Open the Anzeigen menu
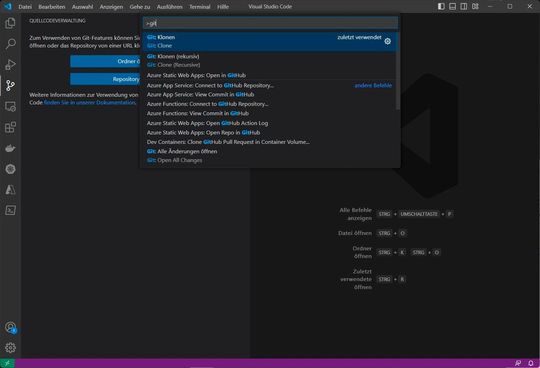Viewport: 540px width, 368px height. click(x=111, y=7)
